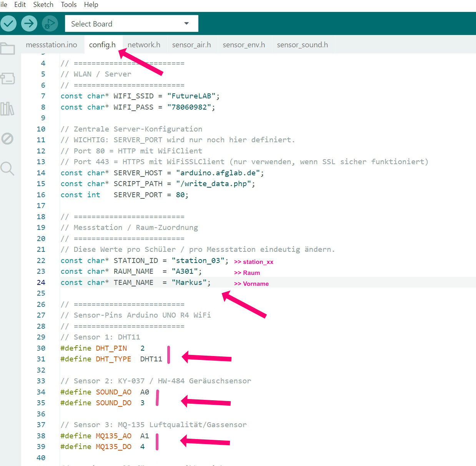Open the Tools menu

coord(69,5)
